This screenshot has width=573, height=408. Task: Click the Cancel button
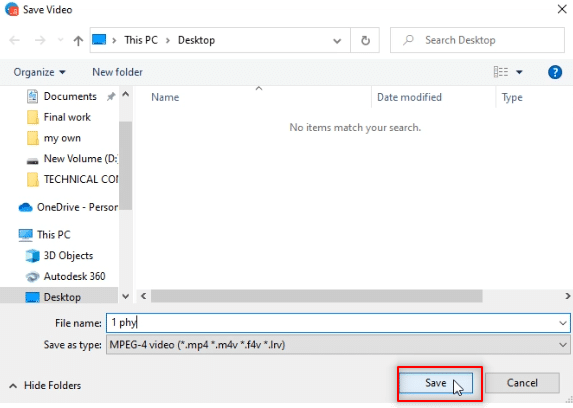pyautogui.click(x=522, y=383)
